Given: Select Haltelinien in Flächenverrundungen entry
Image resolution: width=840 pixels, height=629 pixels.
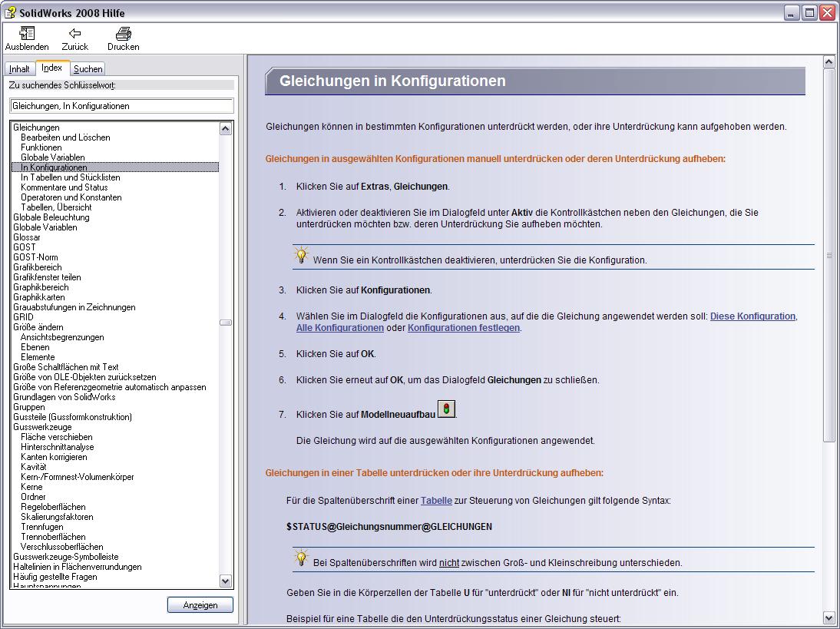Looking at the screenshot, I should 77,568.
